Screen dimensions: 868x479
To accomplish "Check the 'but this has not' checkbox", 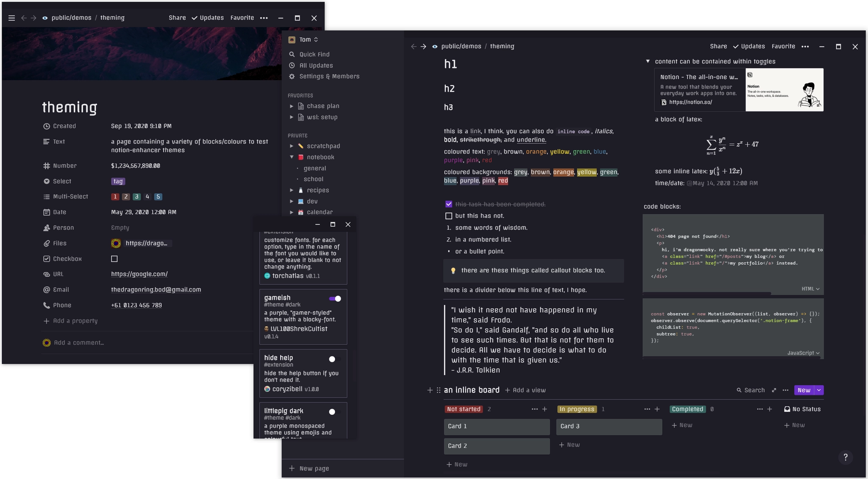I will (448, 216).
